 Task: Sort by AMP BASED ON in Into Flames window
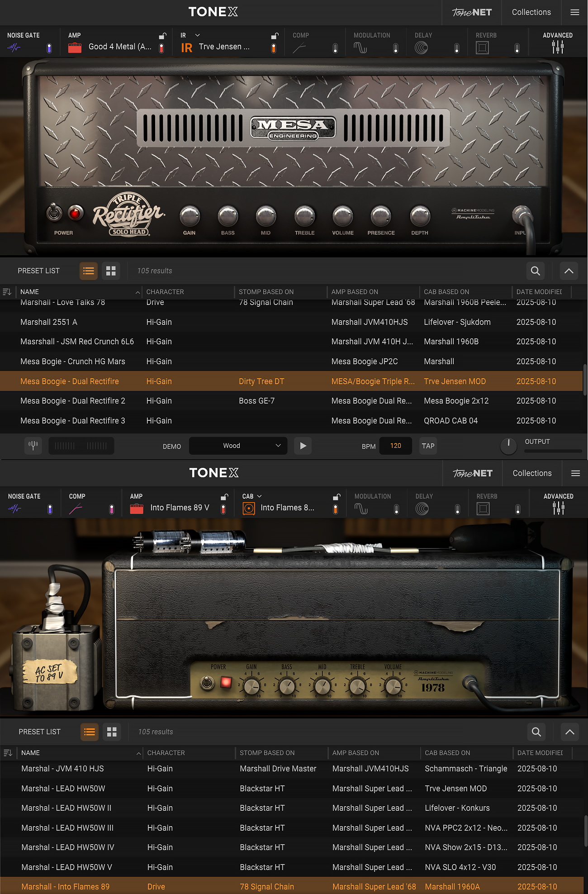tap(356, 753)
